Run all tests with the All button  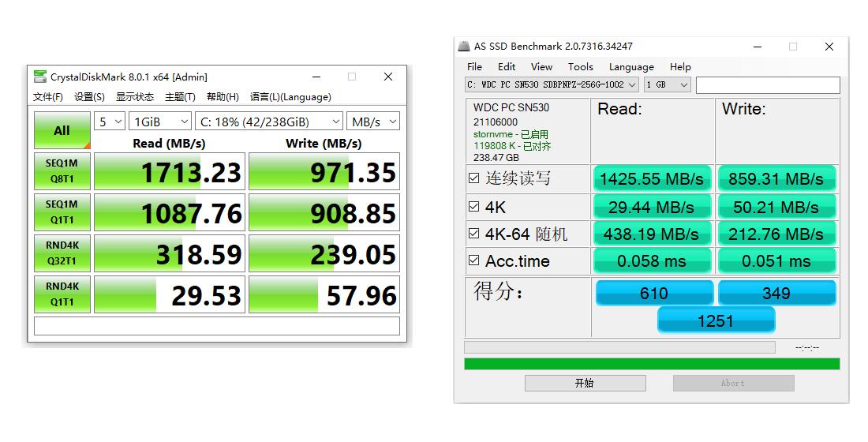coord(62,131)
